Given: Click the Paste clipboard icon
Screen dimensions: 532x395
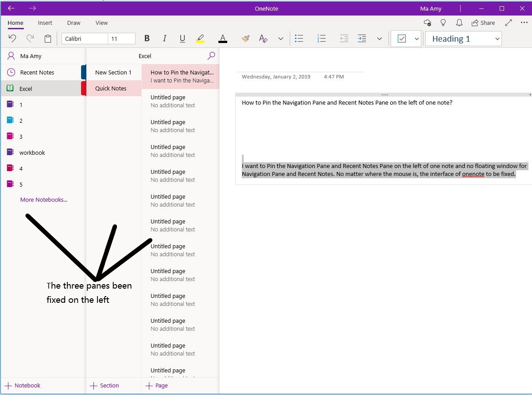Looking at the screenshot, I should click(x=48, y=39).
